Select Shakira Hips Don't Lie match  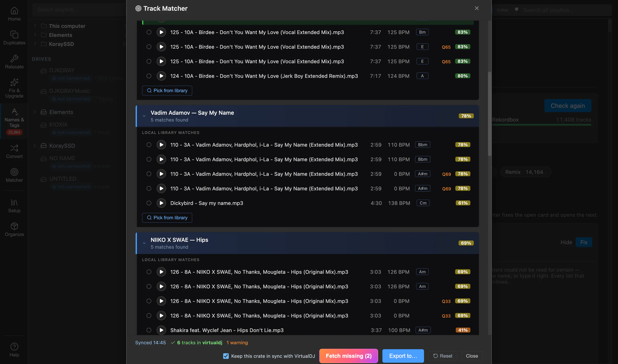pyautogui.click(x=149, y=330)
